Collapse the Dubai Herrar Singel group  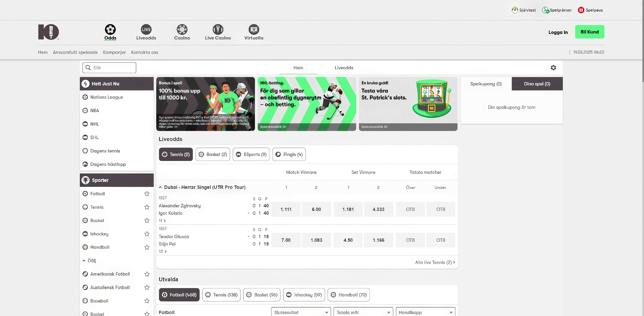point(160,187)
